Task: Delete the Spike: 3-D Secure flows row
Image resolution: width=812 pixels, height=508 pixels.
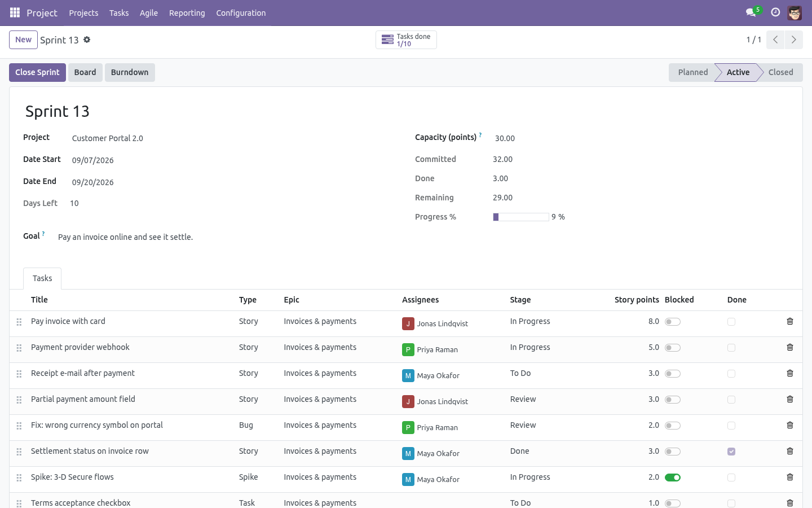Action: tap(790, 477)
